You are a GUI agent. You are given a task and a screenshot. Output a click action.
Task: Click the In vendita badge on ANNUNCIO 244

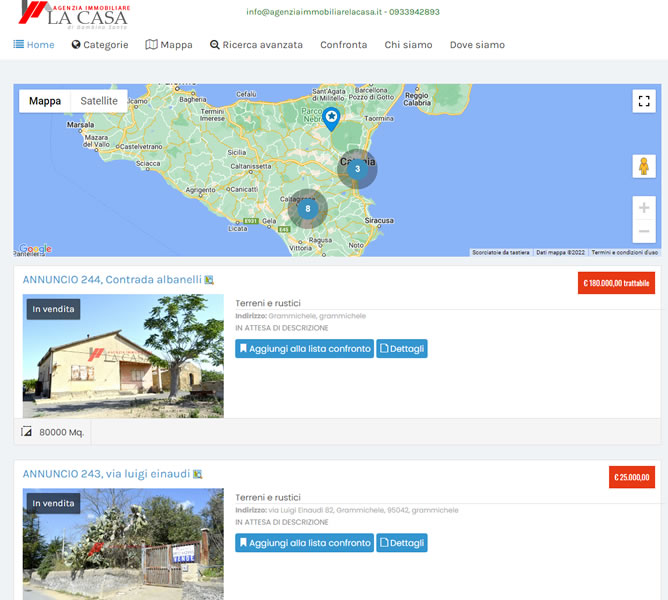53,309
